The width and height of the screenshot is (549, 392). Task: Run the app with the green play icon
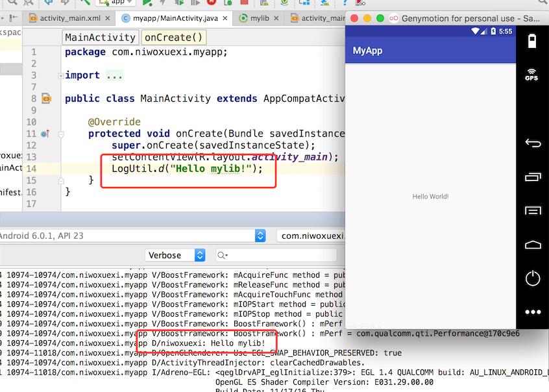(x=147, y=3)
